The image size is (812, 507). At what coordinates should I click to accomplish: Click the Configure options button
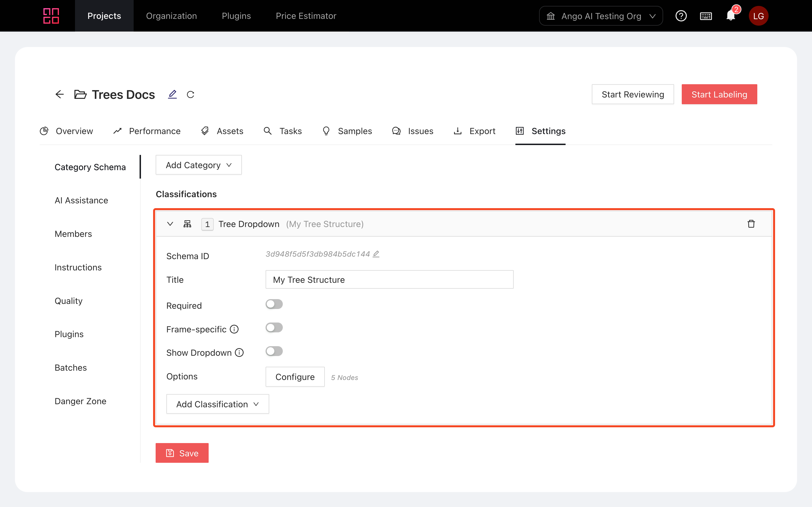click(295, 377)
